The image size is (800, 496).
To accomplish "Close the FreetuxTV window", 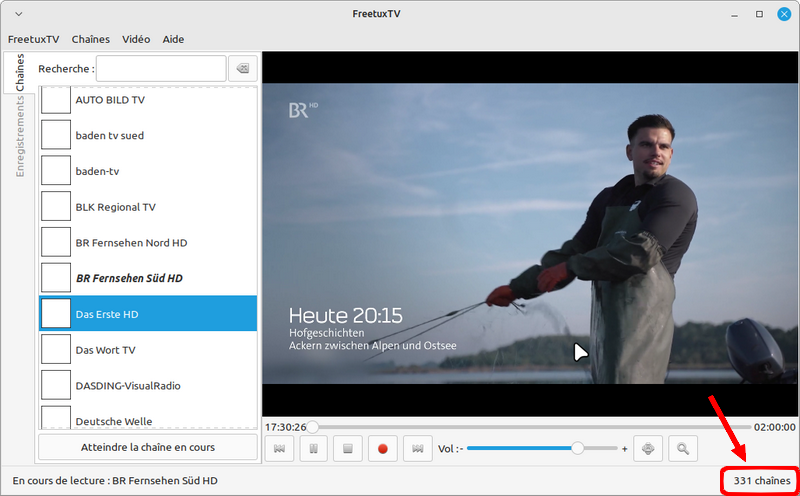I will coord(784,14).
